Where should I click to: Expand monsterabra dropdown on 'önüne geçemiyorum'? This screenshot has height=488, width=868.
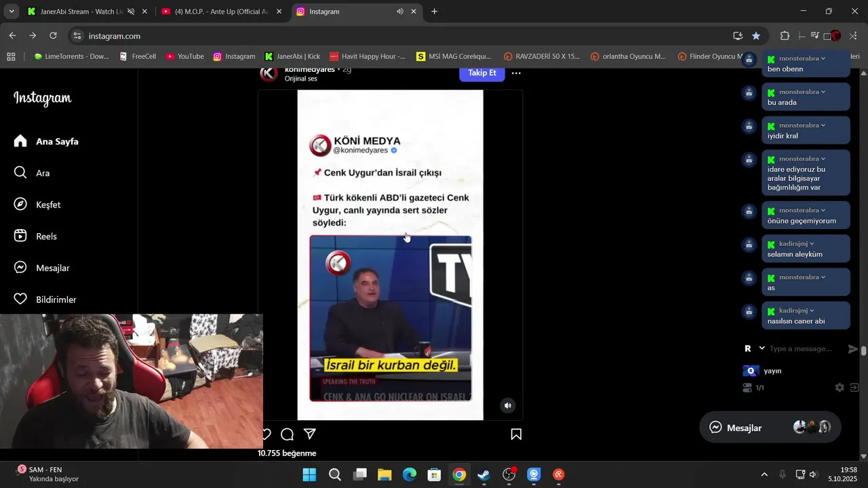823,211
